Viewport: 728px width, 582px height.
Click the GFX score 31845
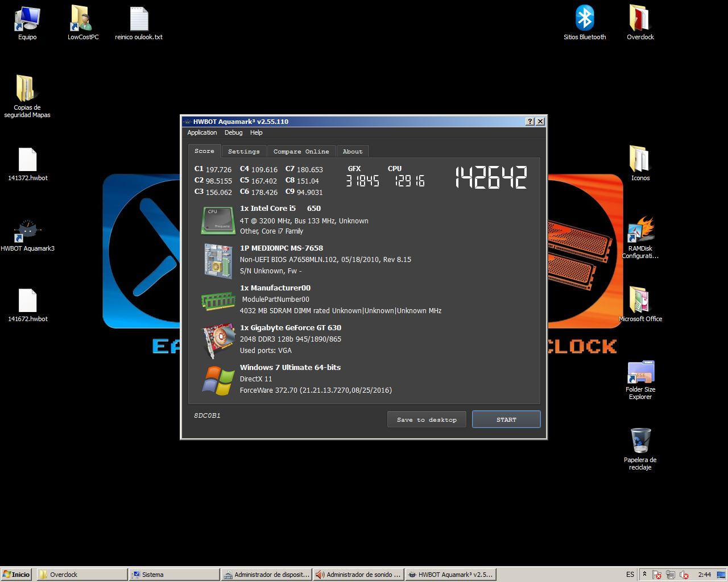362,181
